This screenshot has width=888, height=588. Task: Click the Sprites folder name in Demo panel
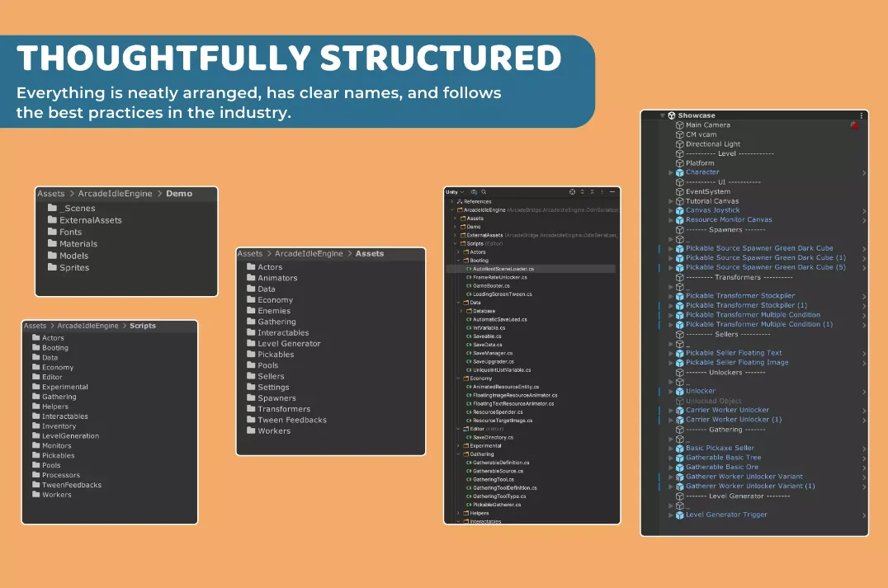[x=74, y=268]
